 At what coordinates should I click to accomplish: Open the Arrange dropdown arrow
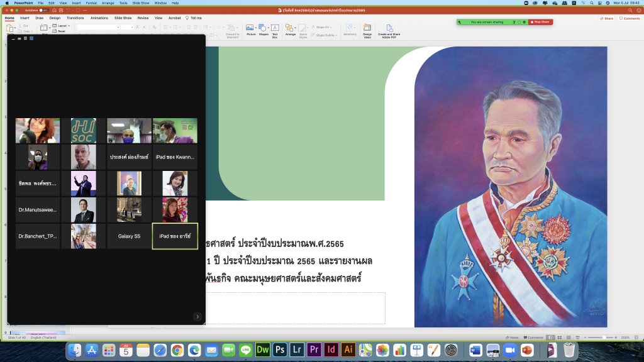(296, 28)
